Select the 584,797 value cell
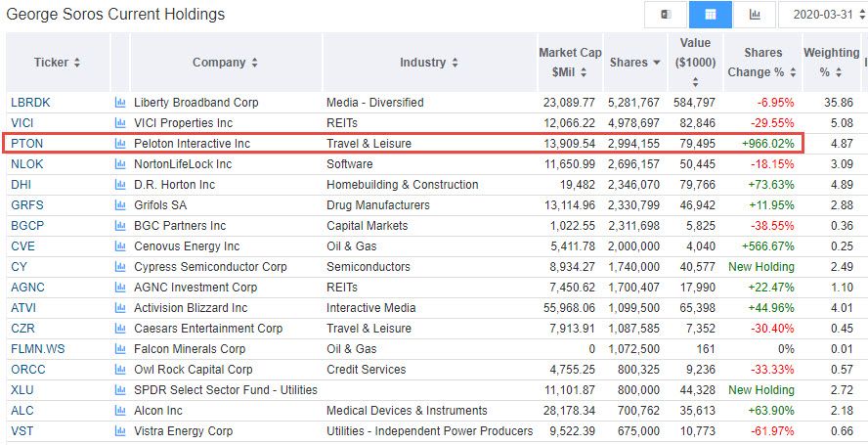Image resolution: width=868 pixels, height=445 pixels. pyautogui.click(x=694, y=103)
